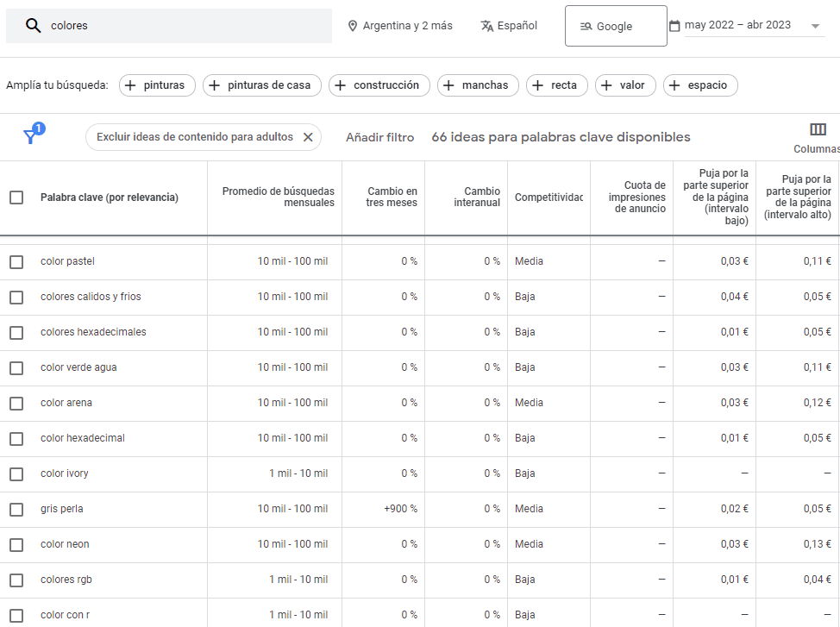Click keyword color verde agua
This screenshot has height=627, width=840.
pyautogui.click(x=78, y=367)
